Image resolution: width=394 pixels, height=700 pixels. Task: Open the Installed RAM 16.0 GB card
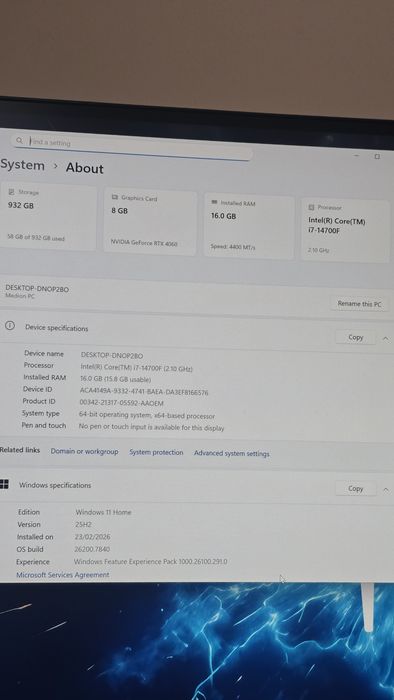249,226
